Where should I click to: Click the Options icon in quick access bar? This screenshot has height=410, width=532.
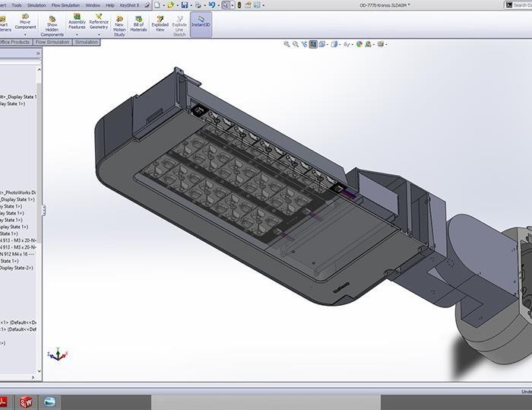point(257,5)
